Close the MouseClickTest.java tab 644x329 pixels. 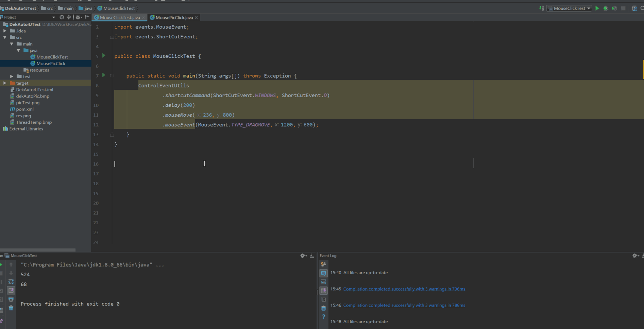pos(143,18)
